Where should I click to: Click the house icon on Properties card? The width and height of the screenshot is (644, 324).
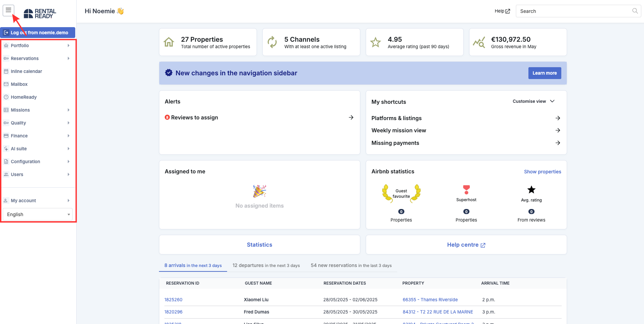(x=169, y=42)
